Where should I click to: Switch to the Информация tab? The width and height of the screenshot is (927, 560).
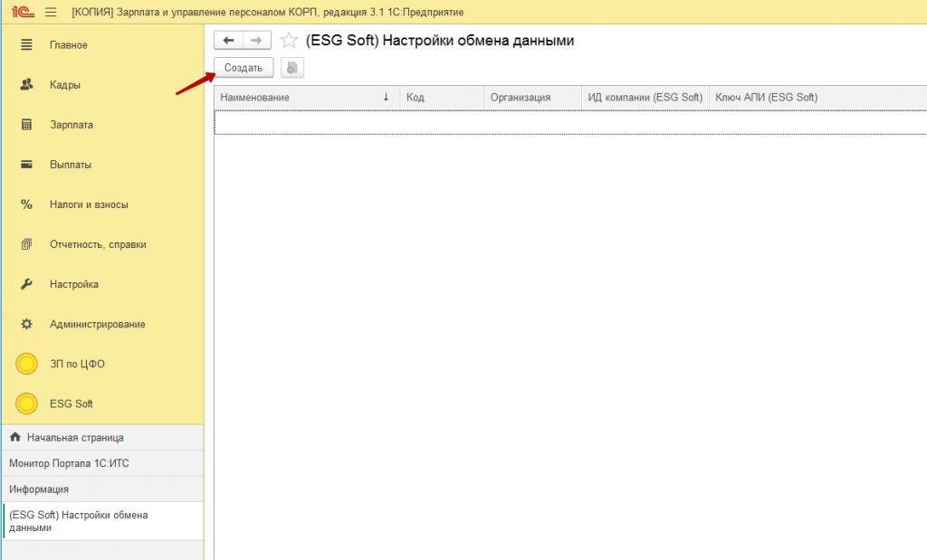click(x=103, y=489)
